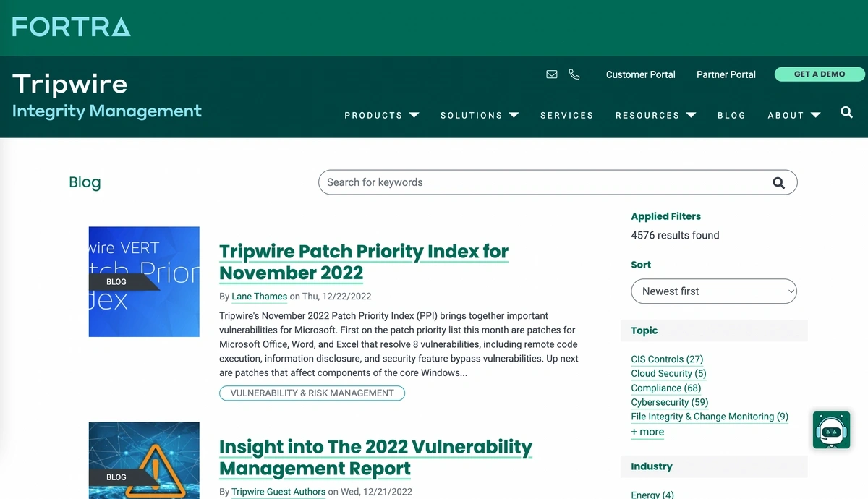Open Partner Portal link
The width and height of the screenshot is (868, 499).
(726, 74)
